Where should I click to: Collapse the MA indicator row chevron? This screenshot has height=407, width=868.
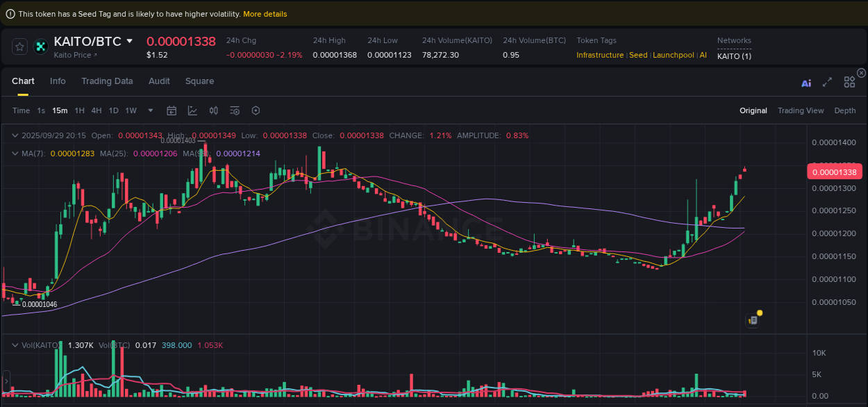15,153
